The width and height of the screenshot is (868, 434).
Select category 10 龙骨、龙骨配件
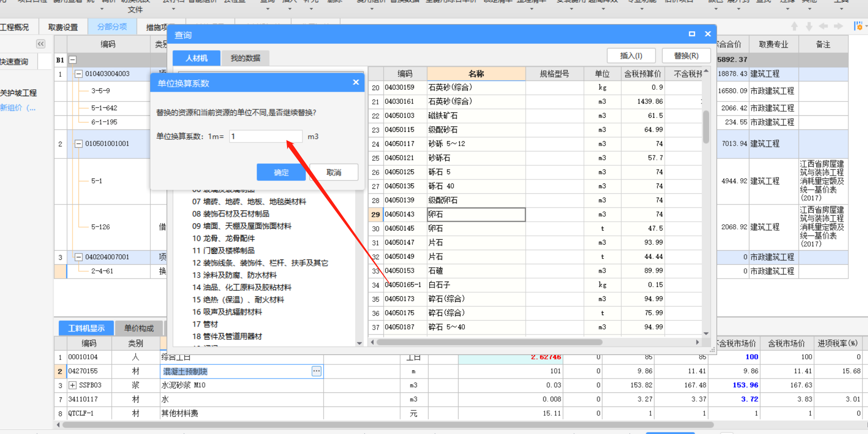223,238
